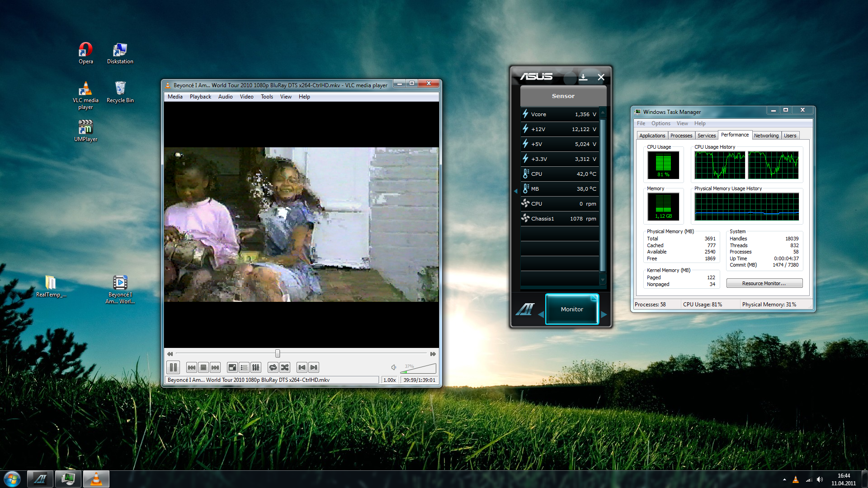Click left arrow beside Monitor
This screenshot has width=868, height=488.
pyautogui.click(x=541, y=314)
